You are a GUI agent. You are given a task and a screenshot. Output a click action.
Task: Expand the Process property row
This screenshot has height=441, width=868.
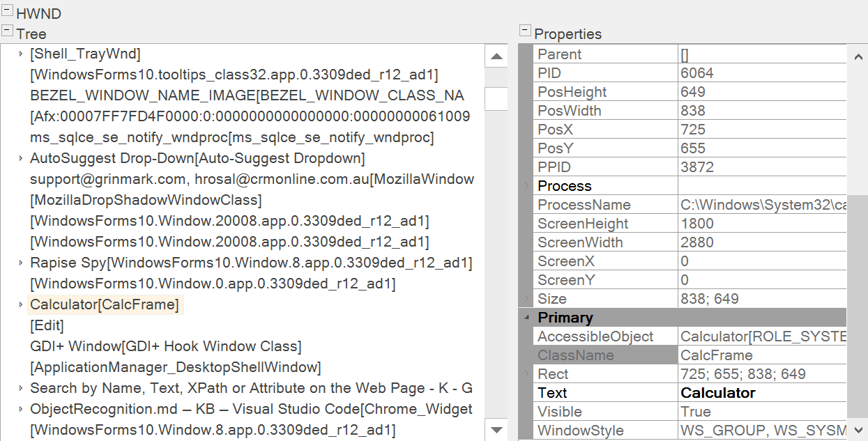point(526,186)
